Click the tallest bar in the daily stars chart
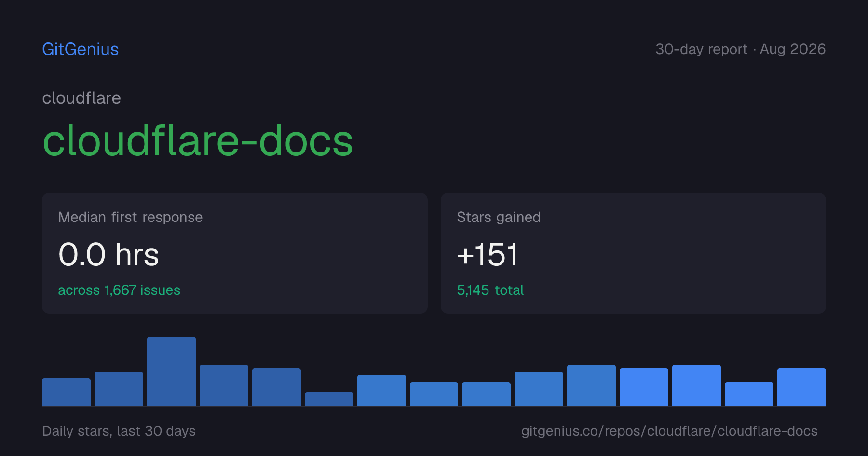The image size is (868, 456). pos(171,372)
